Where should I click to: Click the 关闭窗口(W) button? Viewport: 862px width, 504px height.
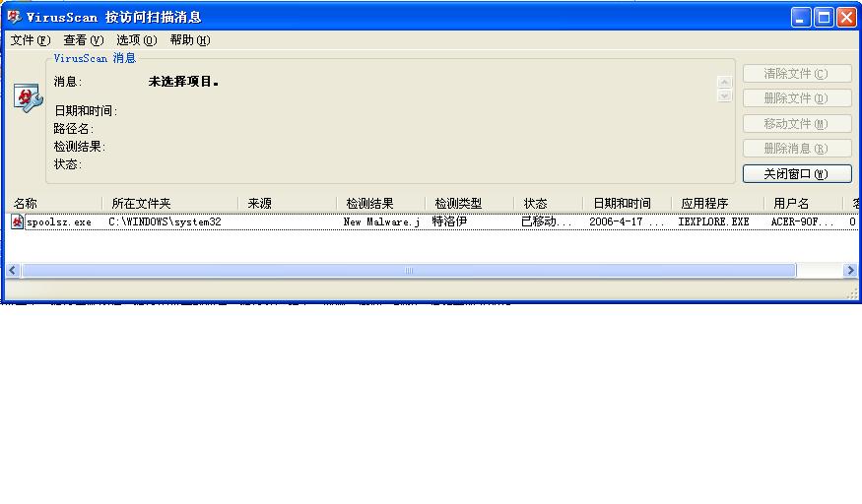797,174
